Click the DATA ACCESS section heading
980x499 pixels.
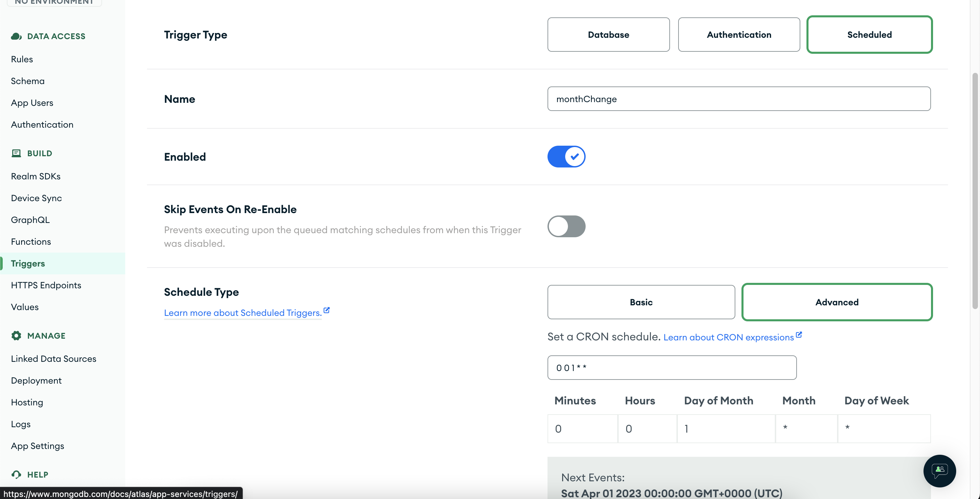coord(56,36)
